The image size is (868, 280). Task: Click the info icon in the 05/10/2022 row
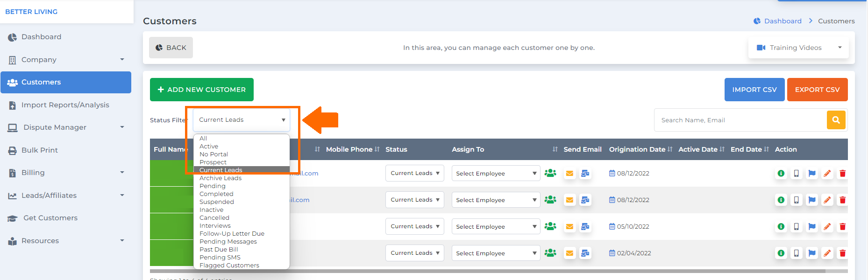point(781,226)
